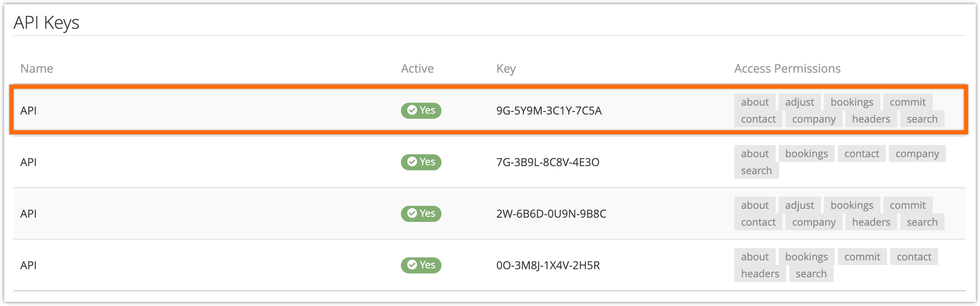Click the commit tag in the third row
980x306 pixels.
coord(907,205)
